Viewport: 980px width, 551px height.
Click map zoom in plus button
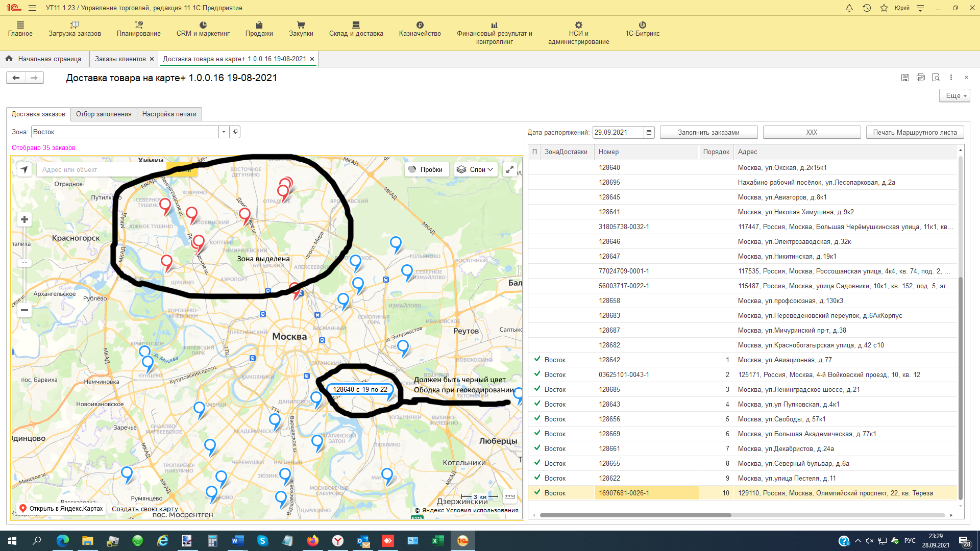[24, 220]
